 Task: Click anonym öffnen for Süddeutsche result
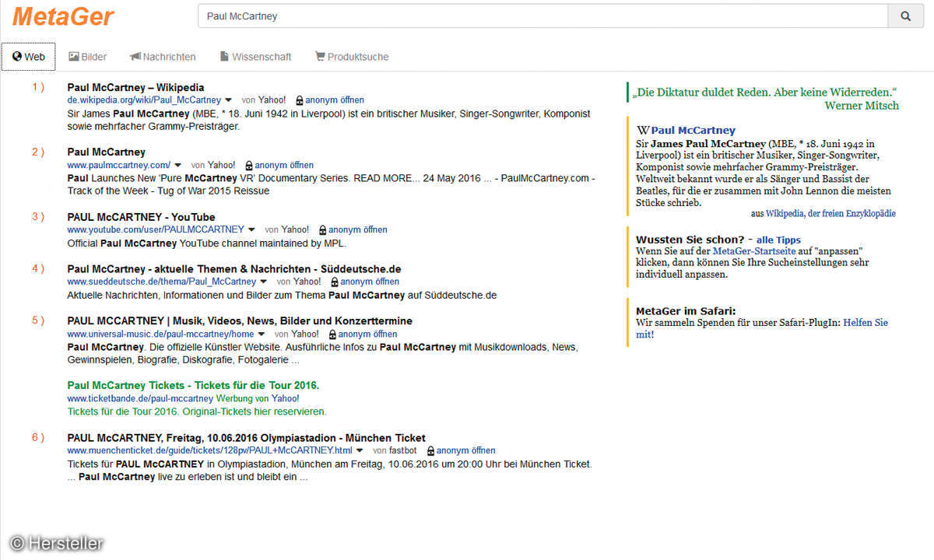[370, 282]
